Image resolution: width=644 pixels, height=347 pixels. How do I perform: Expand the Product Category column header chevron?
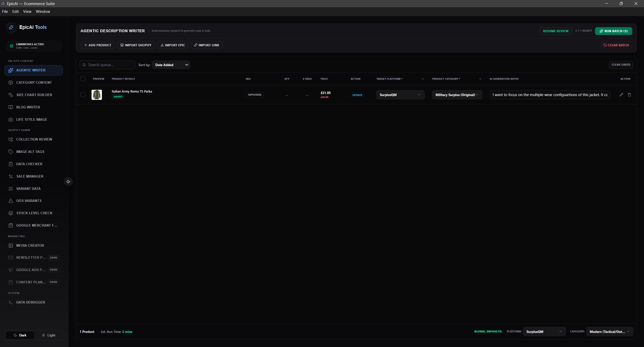tap(480, 79)
